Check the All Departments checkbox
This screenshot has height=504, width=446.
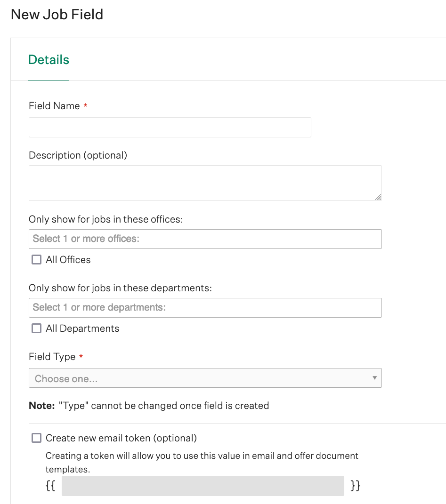(36, 328)
